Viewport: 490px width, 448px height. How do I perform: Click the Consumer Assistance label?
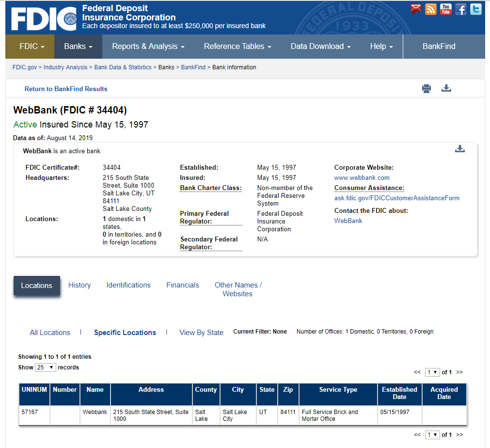point(369,188)
